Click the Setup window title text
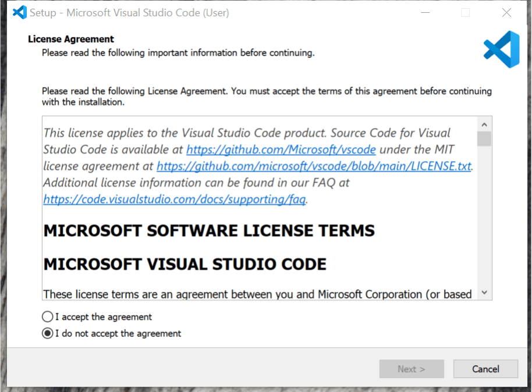This screenshot has height=392, width=532. tap(129, 12)
